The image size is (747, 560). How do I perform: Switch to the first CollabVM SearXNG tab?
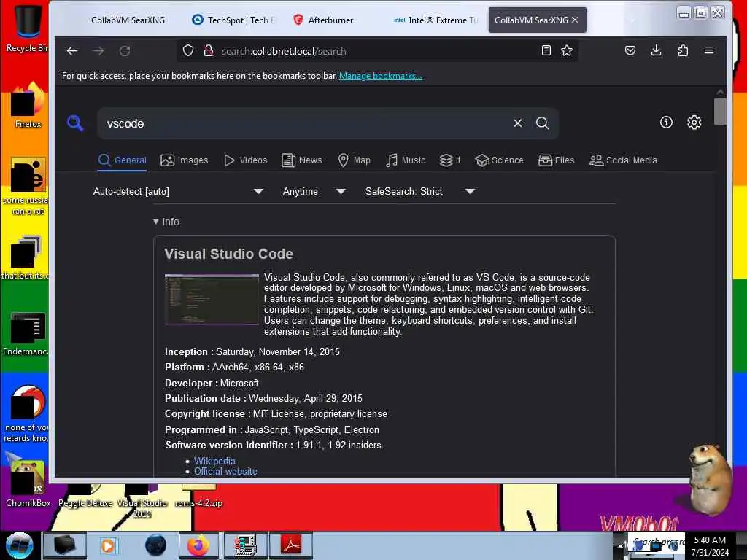(128, 20)
